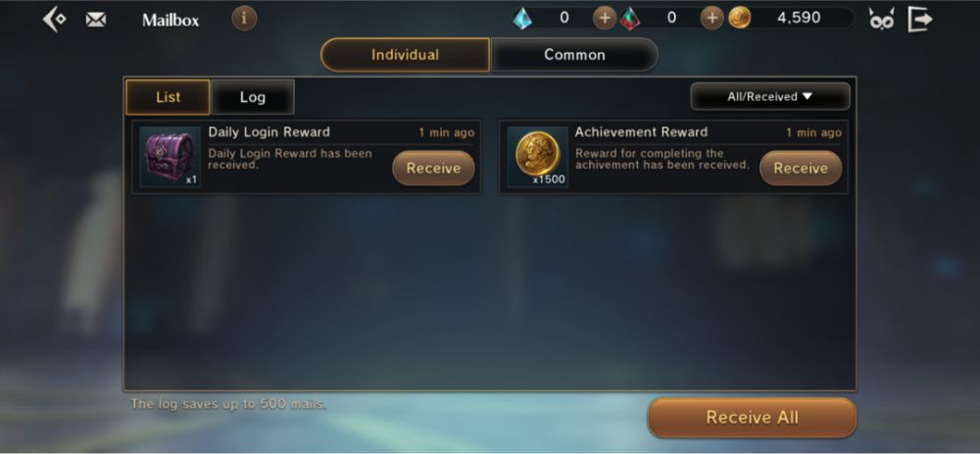
Task: Select the List tab
Action: click(x=169, y=97)
